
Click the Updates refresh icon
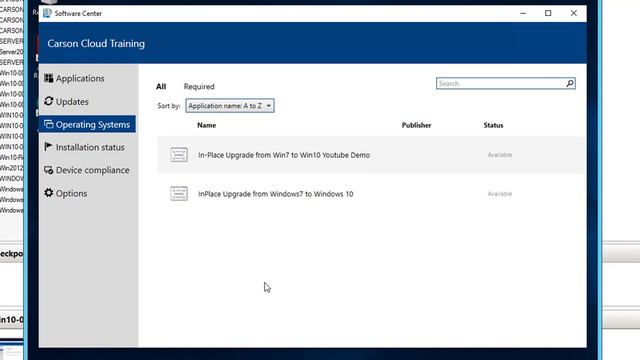[x=49, y=101]
